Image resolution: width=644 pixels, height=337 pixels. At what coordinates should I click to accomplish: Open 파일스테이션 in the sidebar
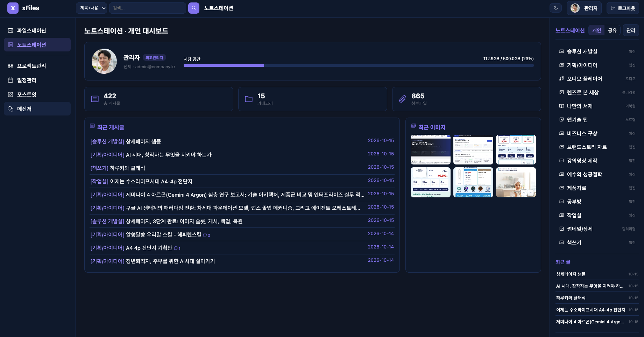point(37,30)
